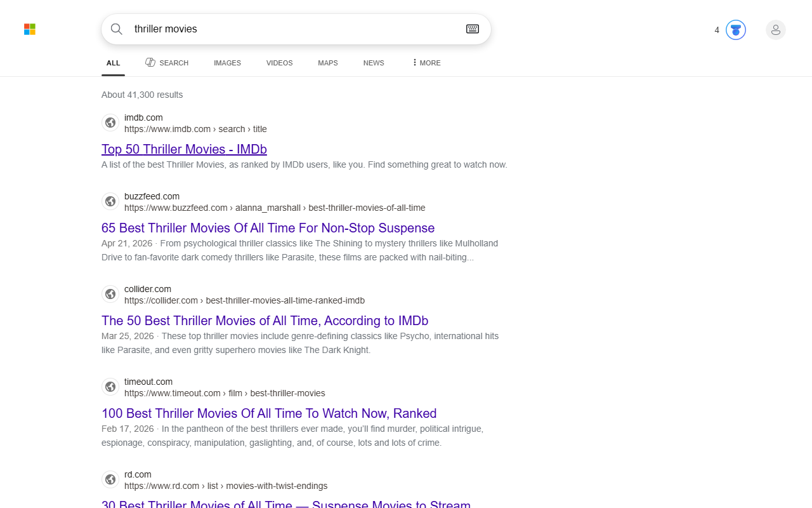Click the rd.com site name

(x=138, y=474)
